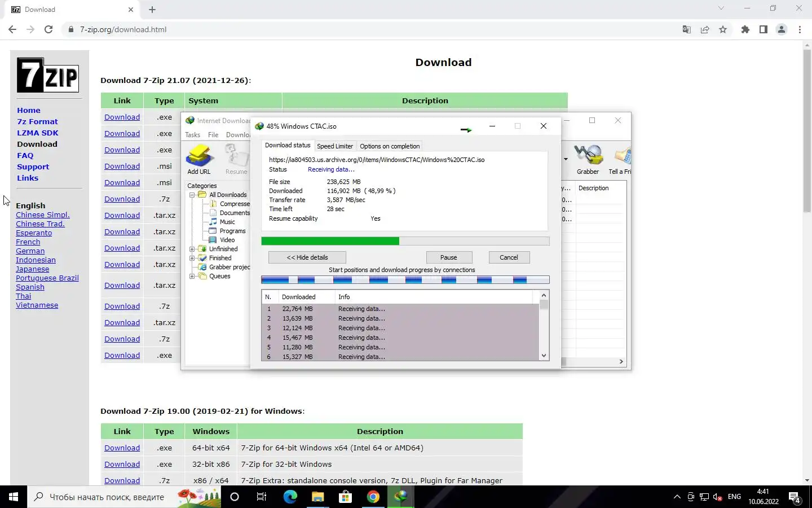Click the ENG language indicator
The image size is (812, 508).
click(734, 497)
